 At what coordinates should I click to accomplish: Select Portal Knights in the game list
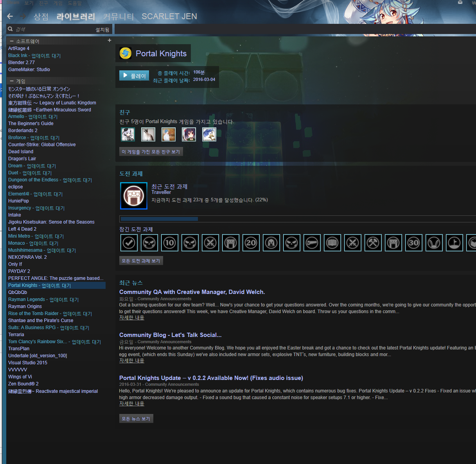(56, 285)
